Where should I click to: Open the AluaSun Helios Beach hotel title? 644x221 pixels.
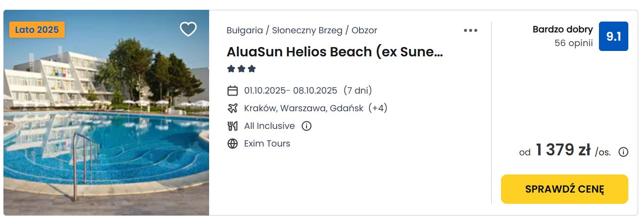(335, 51)
